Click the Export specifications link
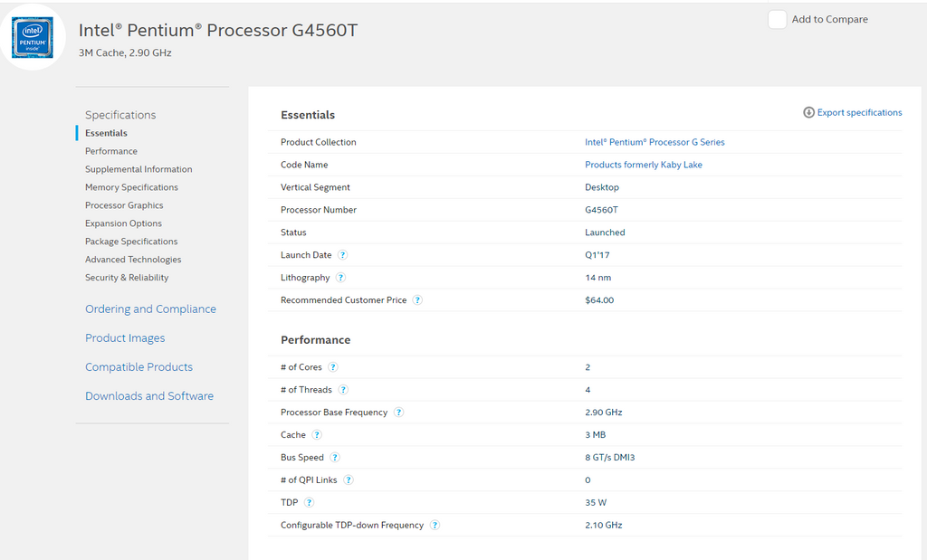The width and height of the screenshot is (927, 560). click(860, 112)
